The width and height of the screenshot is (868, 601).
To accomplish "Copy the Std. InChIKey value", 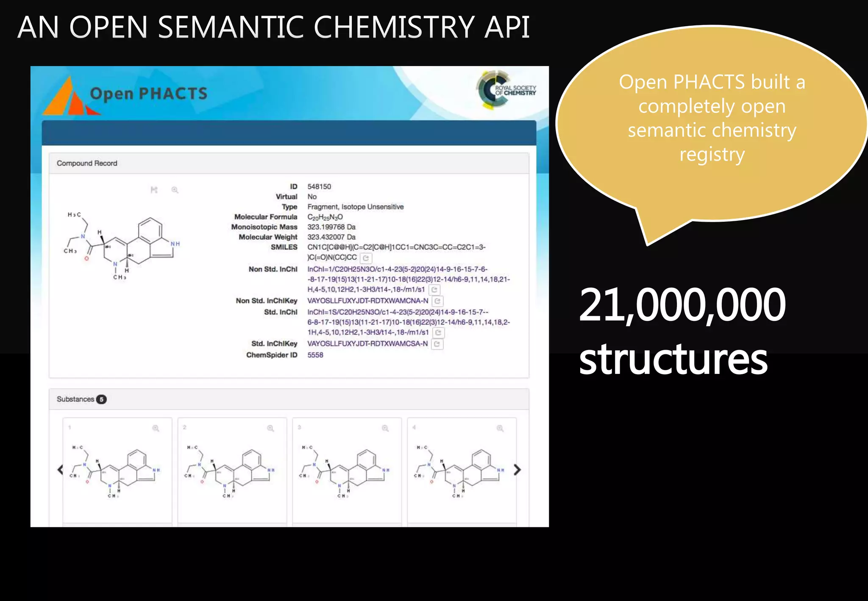I will pyautogui.click(x=437, y=344).
